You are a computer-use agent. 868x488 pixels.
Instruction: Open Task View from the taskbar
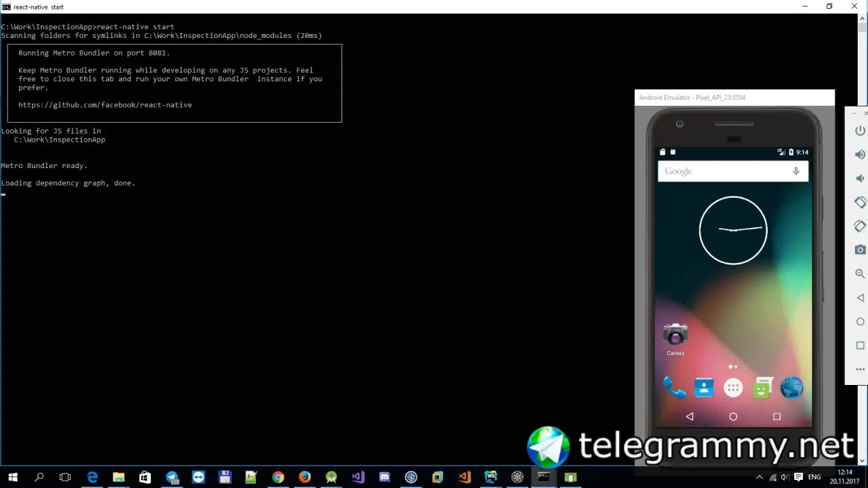[x=65, y=477]
